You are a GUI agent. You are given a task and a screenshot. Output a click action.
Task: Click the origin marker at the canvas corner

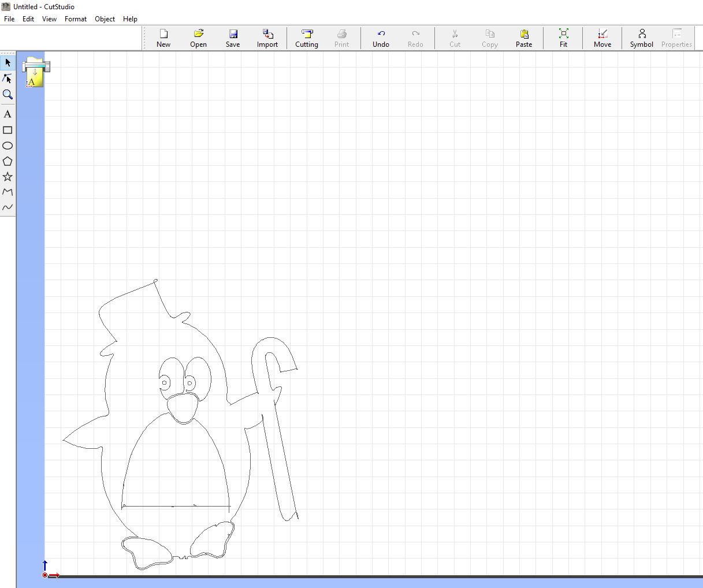point(45,575)
